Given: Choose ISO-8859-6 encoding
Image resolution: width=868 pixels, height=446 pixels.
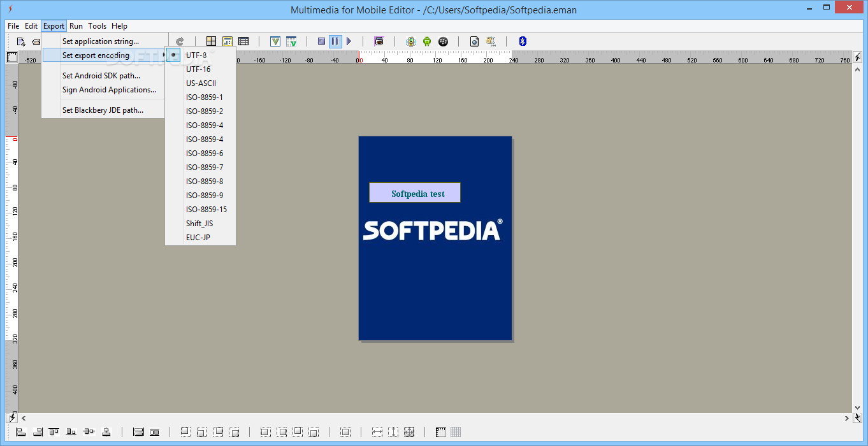Looking at the screenshot, I should click(x=201, y=154).
